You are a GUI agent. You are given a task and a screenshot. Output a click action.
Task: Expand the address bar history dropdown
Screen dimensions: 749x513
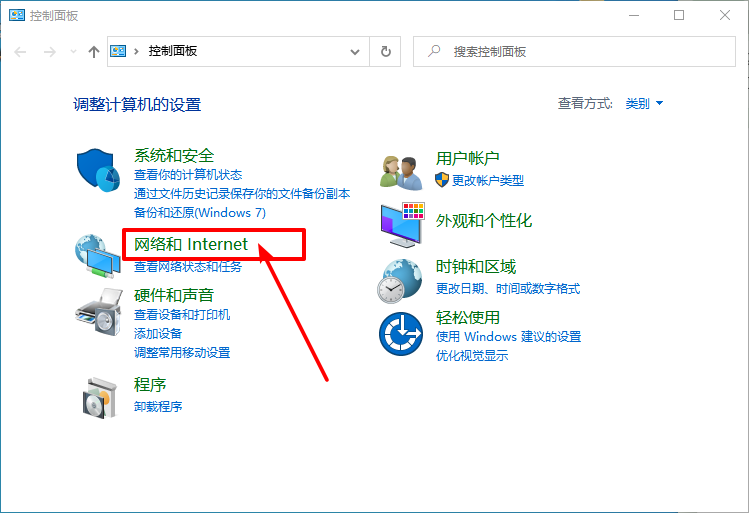pos(355,51)
